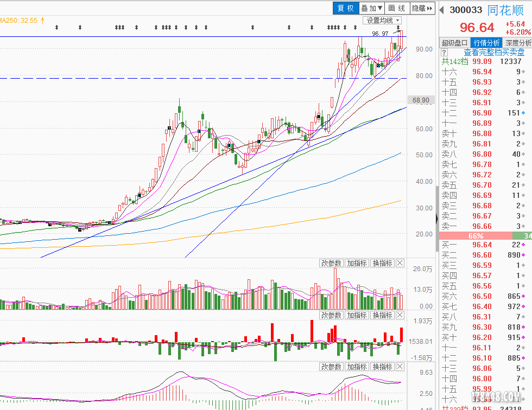Click the 96.97 high price label
The height and width of the screenshot is (410, 532).
tap(380, 34)
